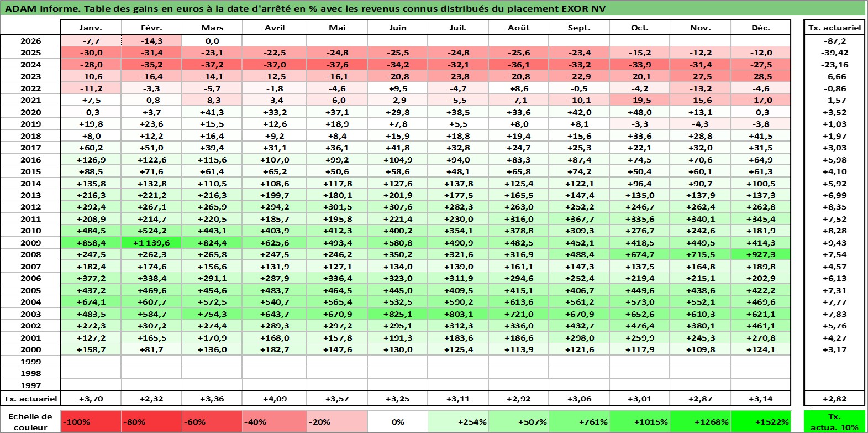Click the ADAM Informe title bar text
Screen dimensions: 868x433
(x=305, y=8)
